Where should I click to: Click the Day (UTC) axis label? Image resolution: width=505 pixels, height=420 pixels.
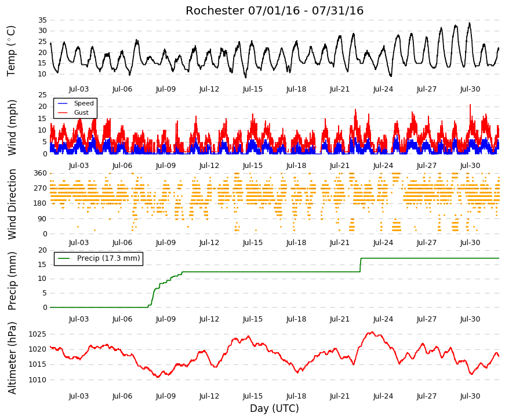pyautogui.click(x=274, y=408)
